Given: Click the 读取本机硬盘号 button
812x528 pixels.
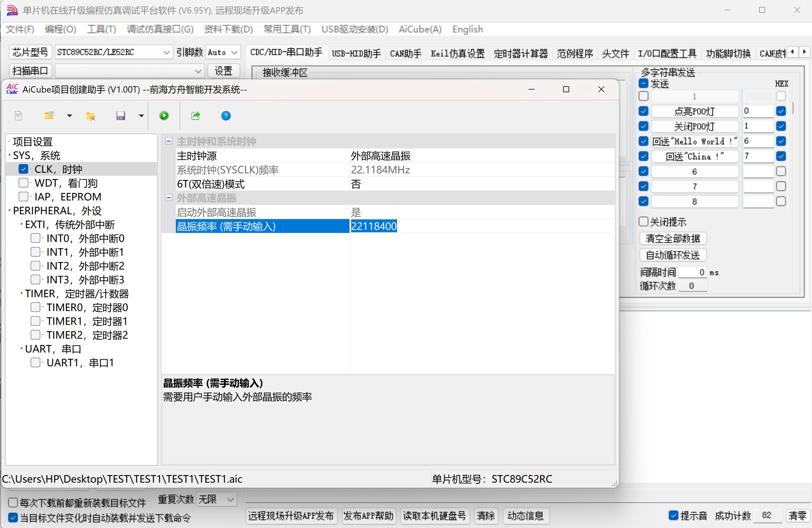Looking at the screenshot, I should pos(435,516).
